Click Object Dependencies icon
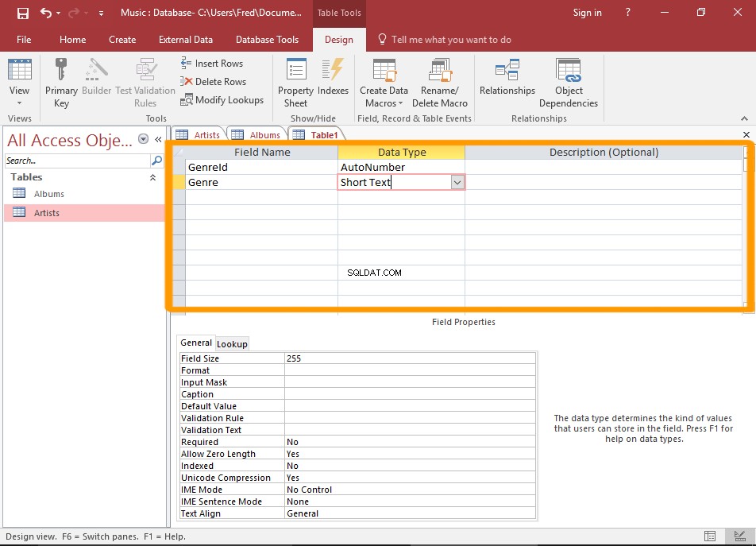 point(569,70)
